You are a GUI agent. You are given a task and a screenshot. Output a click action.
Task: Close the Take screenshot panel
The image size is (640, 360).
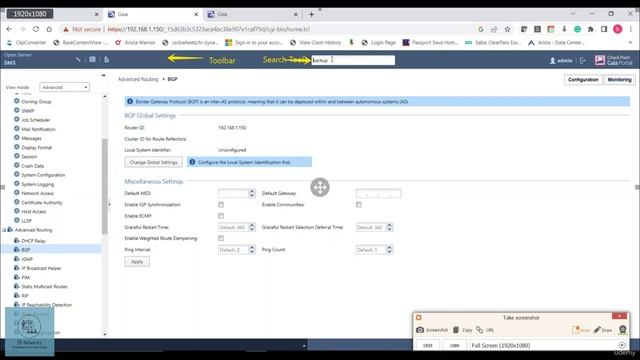[619, 316]
